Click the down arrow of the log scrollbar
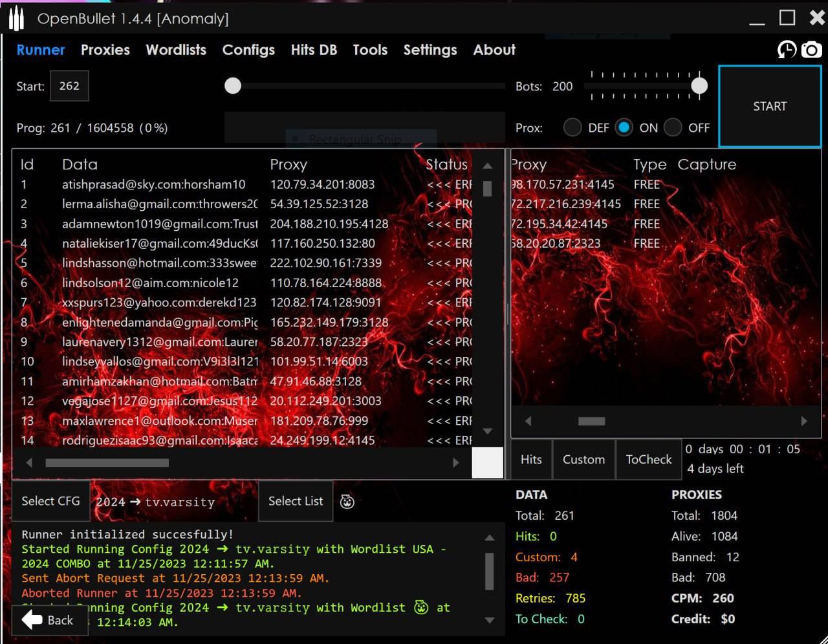The image size is (828, 644). click(x=490, y=620)
